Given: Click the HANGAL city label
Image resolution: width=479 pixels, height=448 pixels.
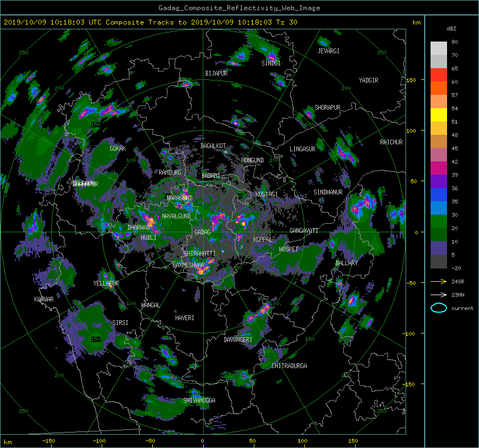Looking at the screenshot, I should coord(150,305).
